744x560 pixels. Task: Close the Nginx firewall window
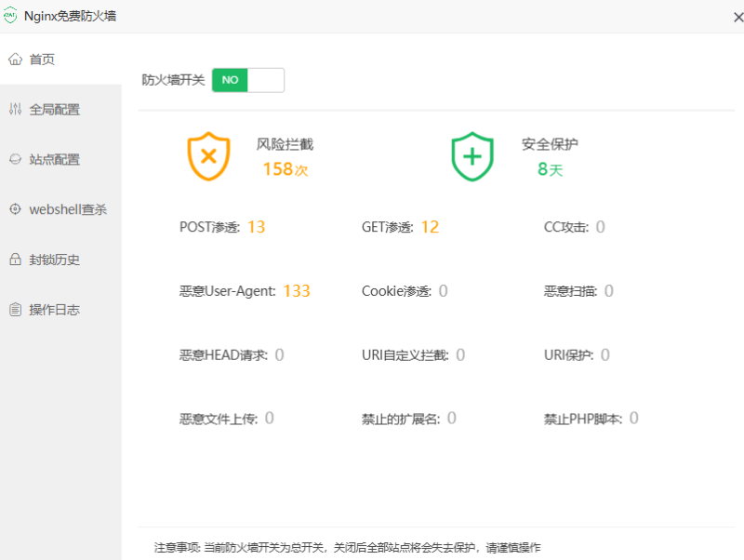click(737, 18)
